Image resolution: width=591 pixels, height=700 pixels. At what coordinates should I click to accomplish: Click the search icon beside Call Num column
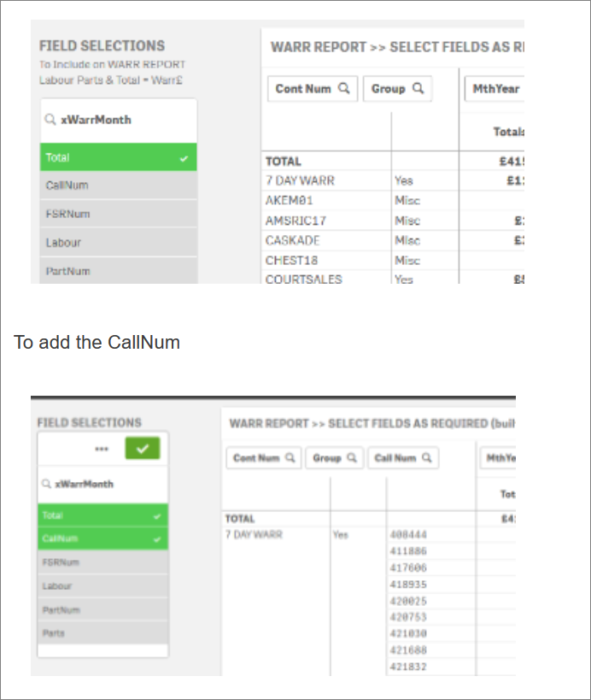pos(427,458)
